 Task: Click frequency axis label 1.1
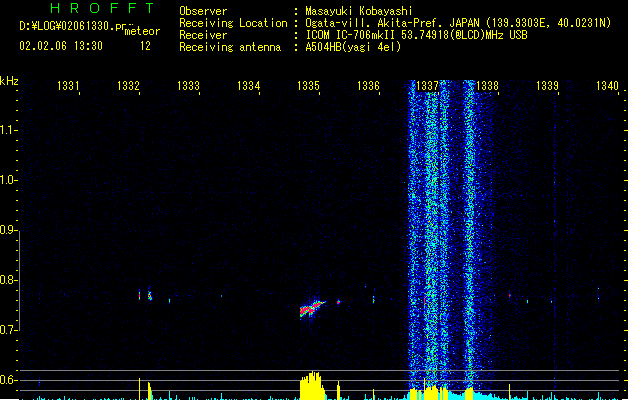pyautogui.click(x=8, y=130)
